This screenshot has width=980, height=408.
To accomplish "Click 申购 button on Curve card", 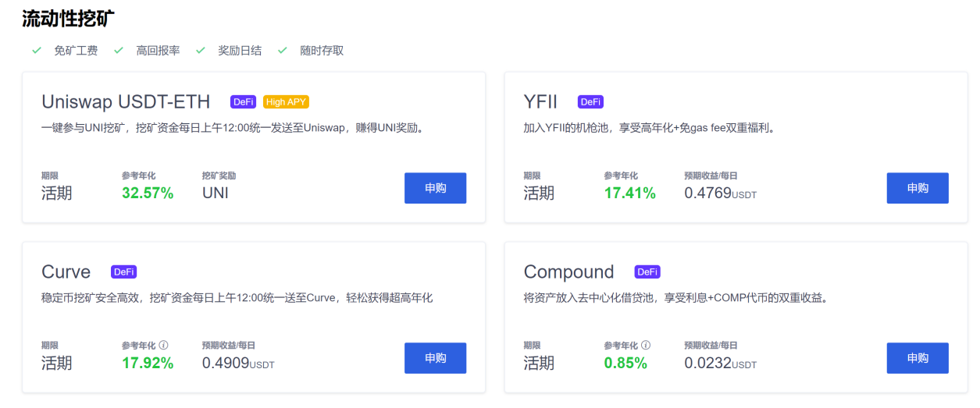I will (435, 358).
